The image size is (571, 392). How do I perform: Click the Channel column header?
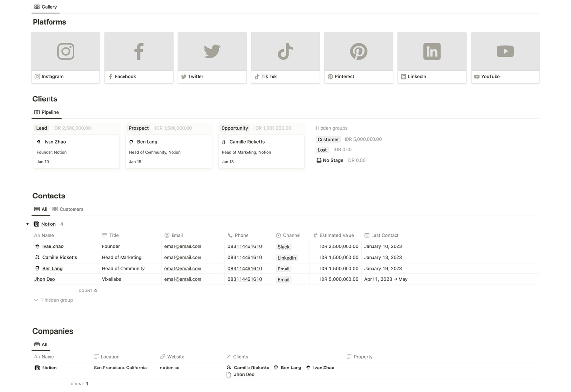click(x=288, y=236)
